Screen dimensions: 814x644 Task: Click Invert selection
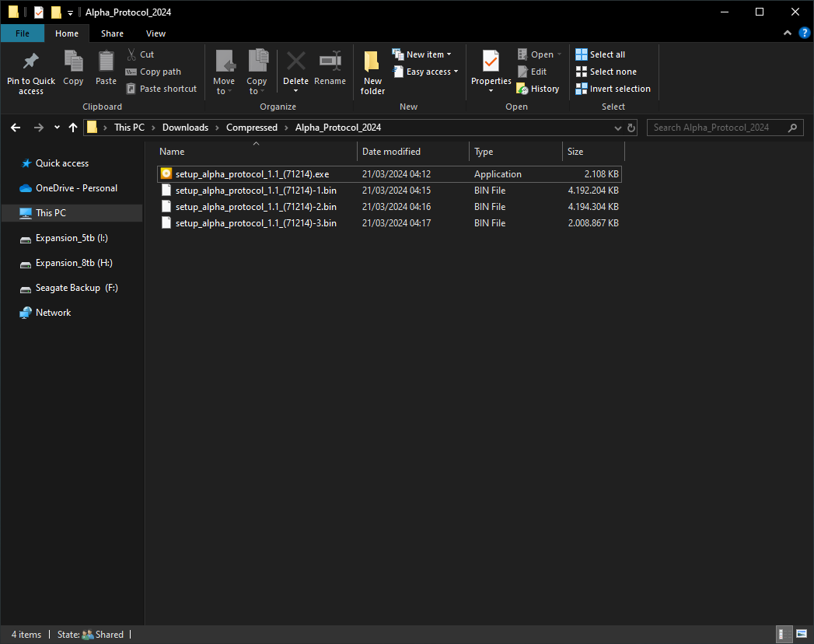click(613, 89)
